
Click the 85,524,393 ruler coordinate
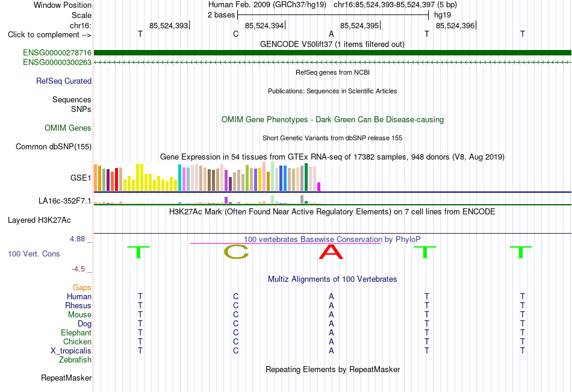coord(169,25)
